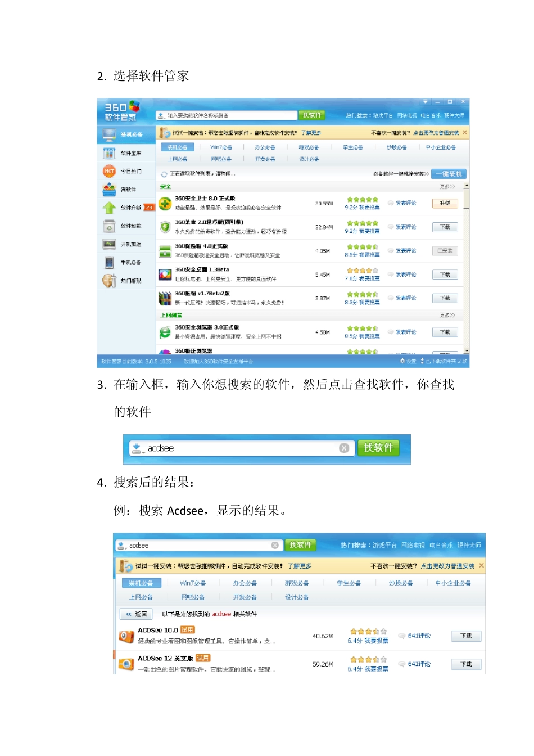
Task: Click the 360压缩 v1.7Beta2 app icon
Action: 165,298
